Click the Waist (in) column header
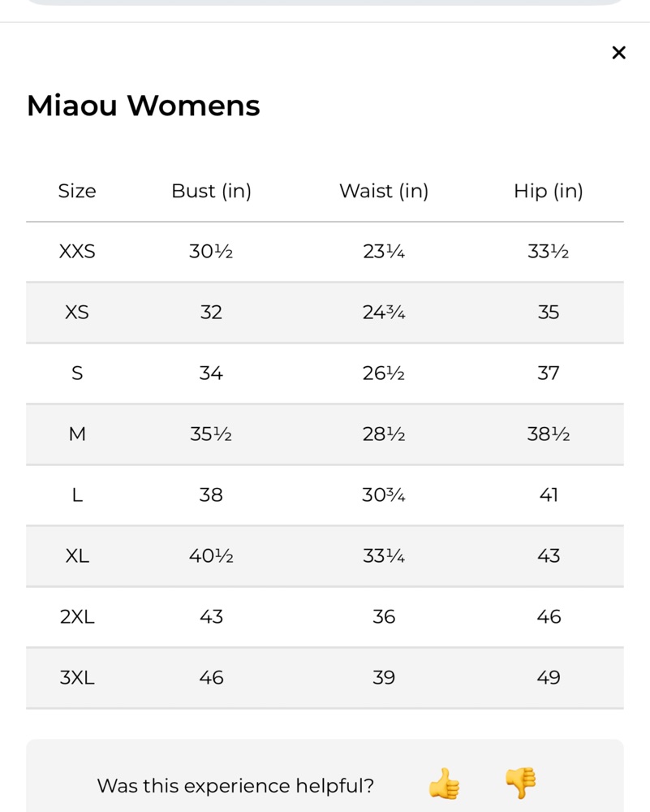This screenshot has height=812, width=650. [x=384, y=191]
